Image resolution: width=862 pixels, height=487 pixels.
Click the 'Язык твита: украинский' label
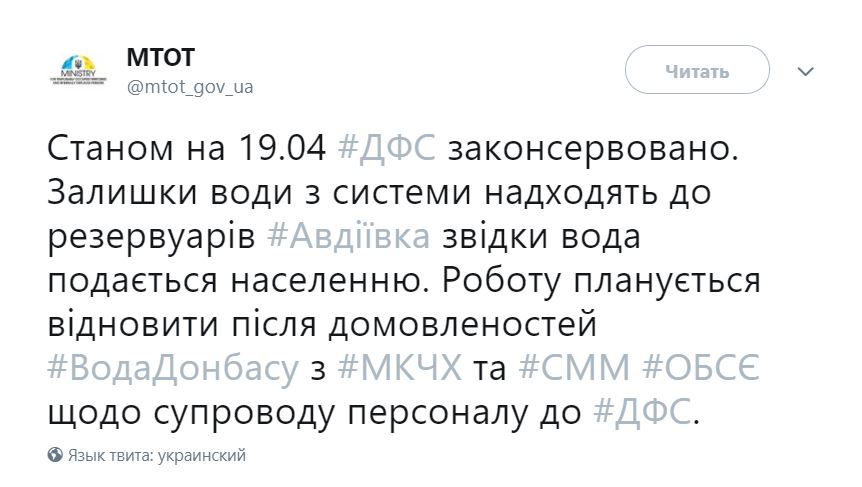tap(157, 455)
